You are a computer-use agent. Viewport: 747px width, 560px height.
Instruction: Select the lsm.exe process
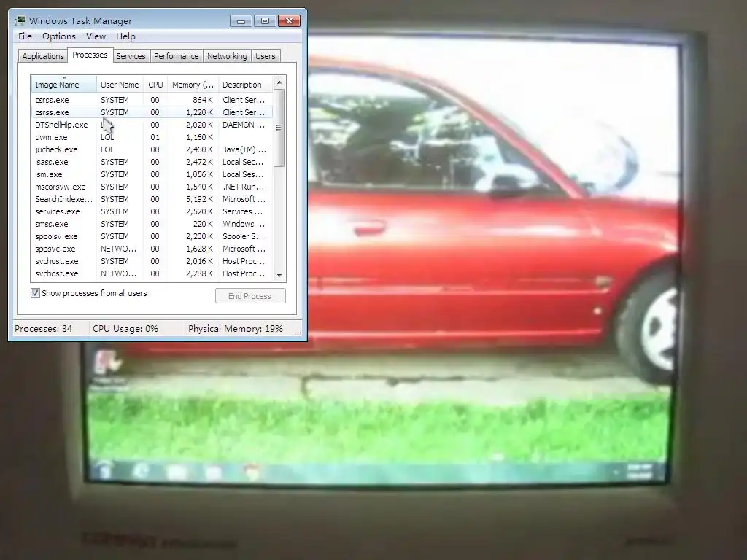coord(152,174)
